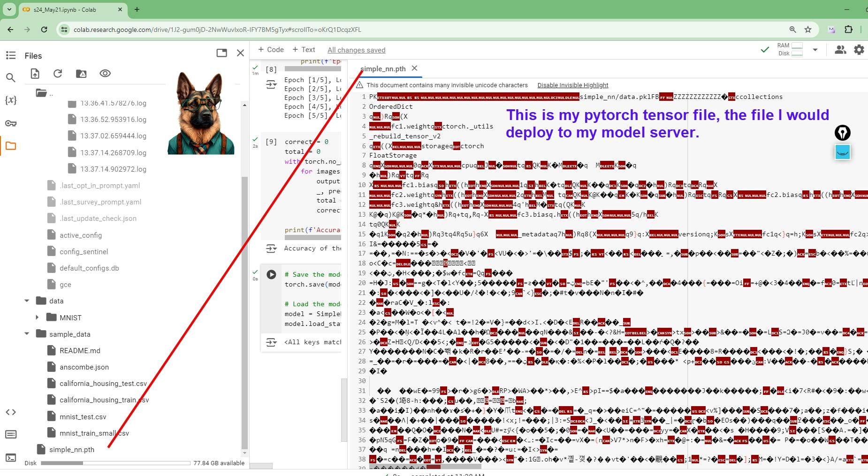Viewport: 868px width, 476px height.
Task: Open the RAM/Disk runtime dropdown arrow
Action: pyautogui.click(x=815, y=50)
